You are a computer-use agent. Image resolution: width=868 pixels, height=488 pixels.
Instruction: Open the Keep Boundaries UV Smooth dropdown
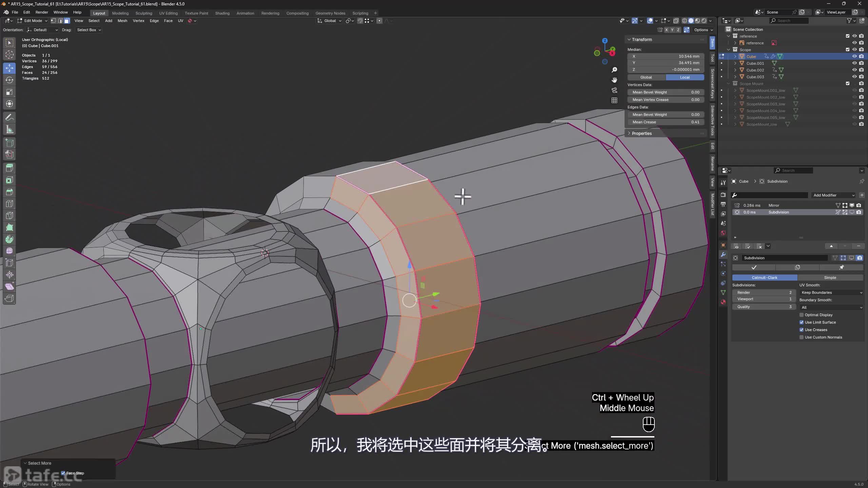coord(831,292)
